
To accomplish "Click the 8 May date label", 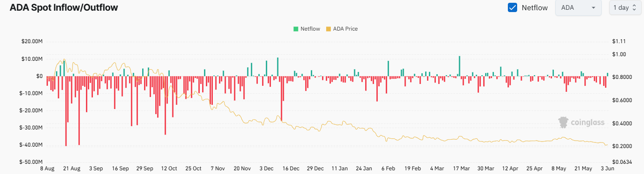I will coord(559,168).
